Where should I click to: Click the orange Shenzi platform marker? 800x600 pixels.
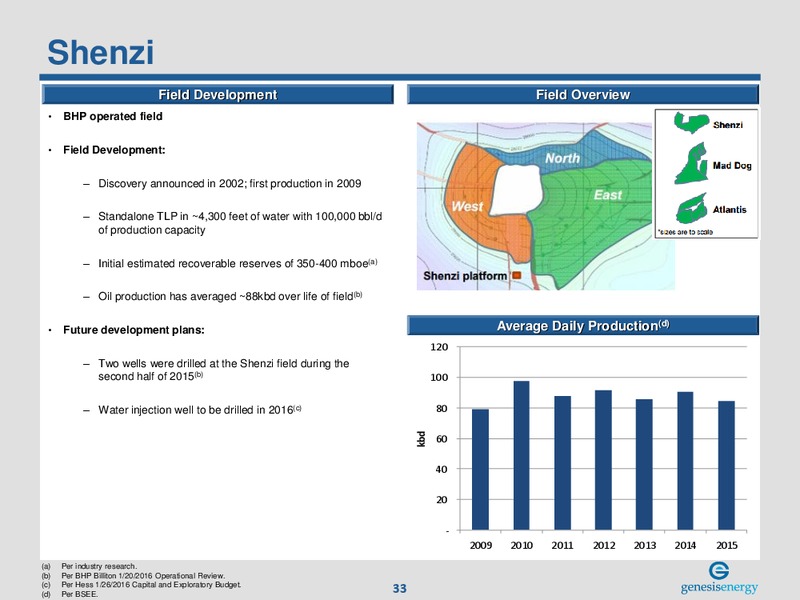click(x=516, y=276)
